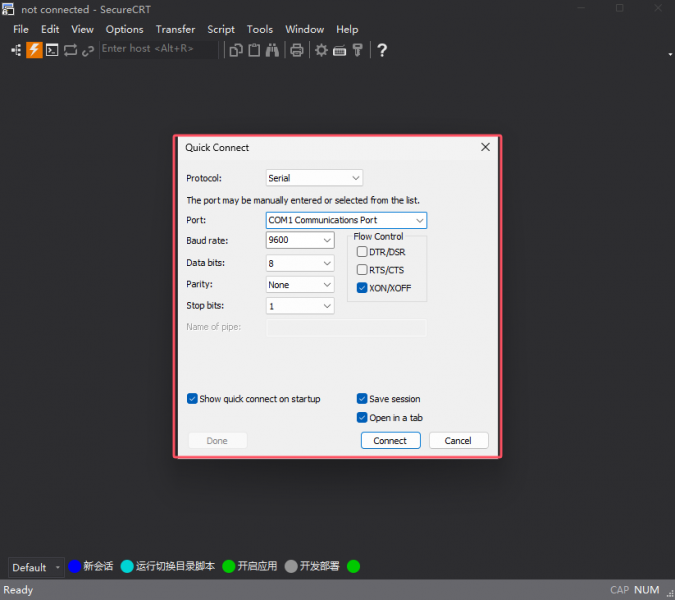The image size is (675, 600).
Task: Click the gray 开发部署 button
Action: click(x=312, y=566)
